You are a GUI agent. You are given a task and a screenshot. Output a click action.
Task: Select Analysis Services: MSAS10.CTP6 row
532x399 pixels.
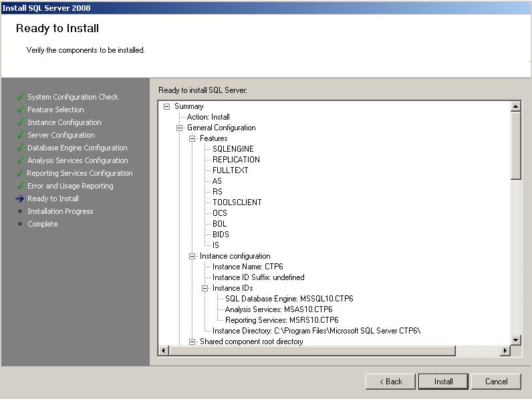279,309
